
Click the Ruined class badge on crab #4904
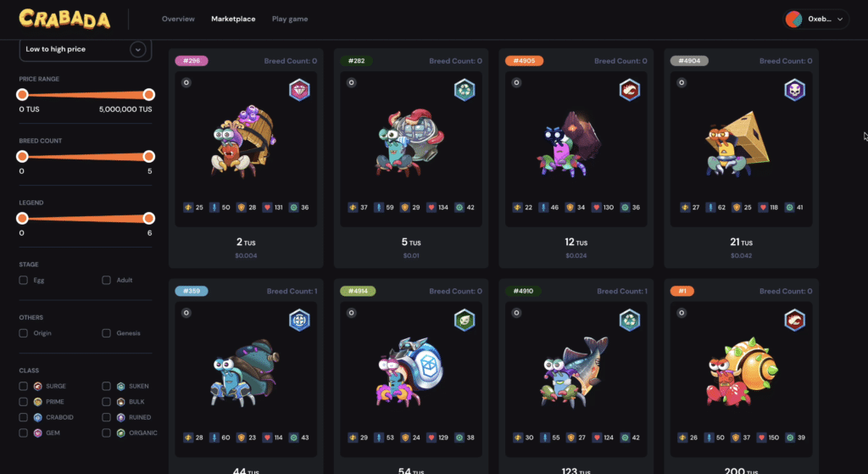point(795,90)
